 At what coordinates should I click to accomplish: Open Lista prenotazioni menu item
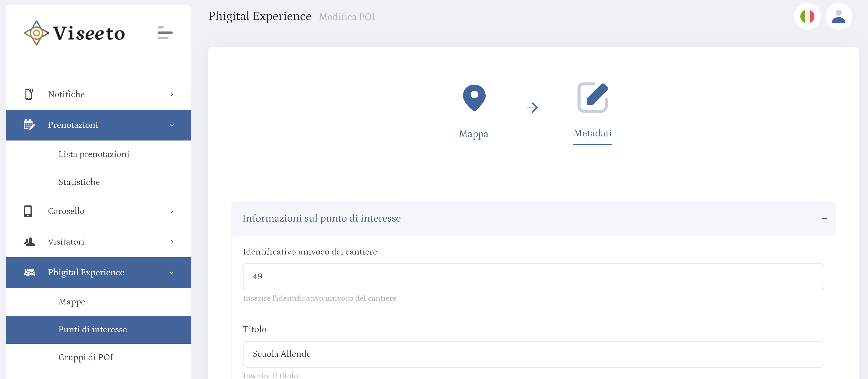point(94,154)
